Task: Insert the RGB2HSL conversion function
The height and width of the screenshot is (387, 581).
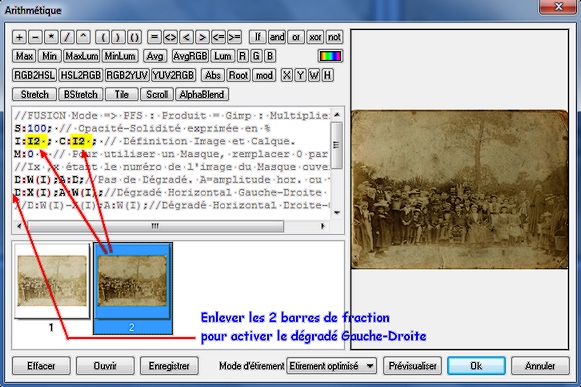Action: coord(34,75)
